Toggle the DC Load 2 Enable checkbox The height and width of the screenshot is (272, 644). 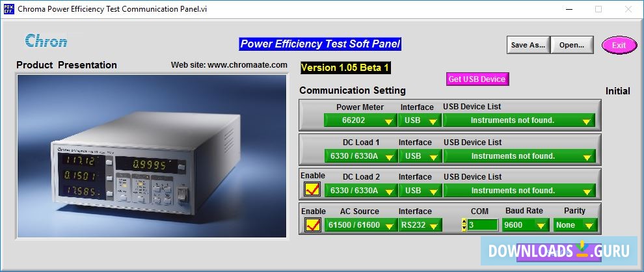tap(312, 189)
